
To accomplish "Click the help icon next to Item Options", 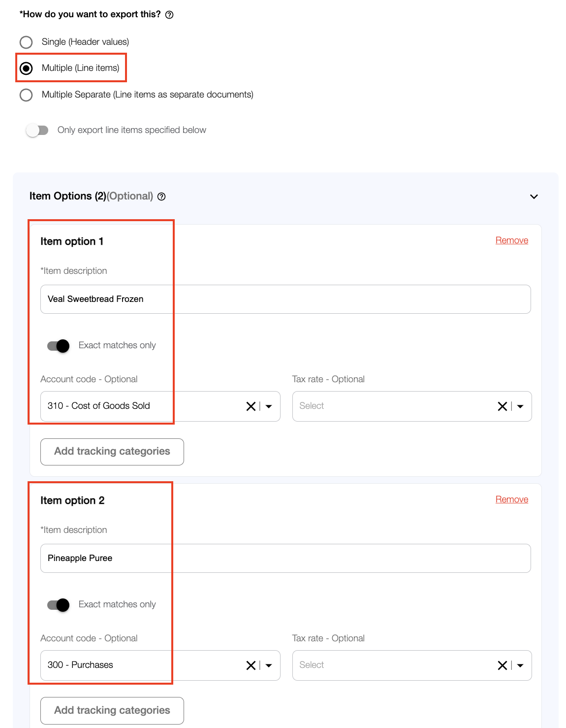I will (x=161, y=197).
